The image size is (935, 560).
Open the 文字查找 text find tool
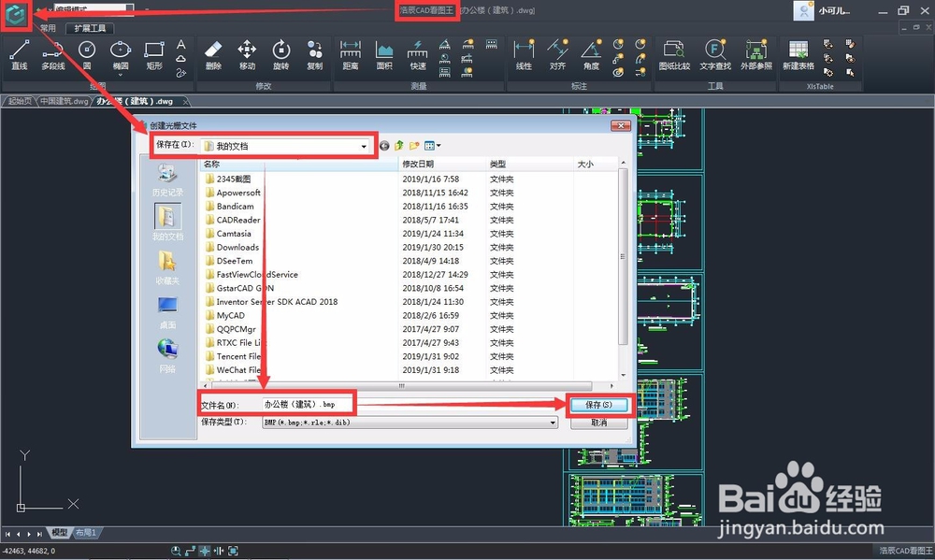click(x=715, y=55)
